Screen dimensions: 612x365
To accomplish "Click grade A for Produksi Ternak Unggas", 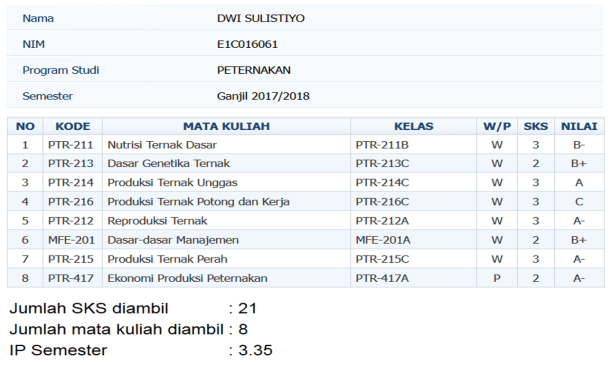I will click(579, 183).
